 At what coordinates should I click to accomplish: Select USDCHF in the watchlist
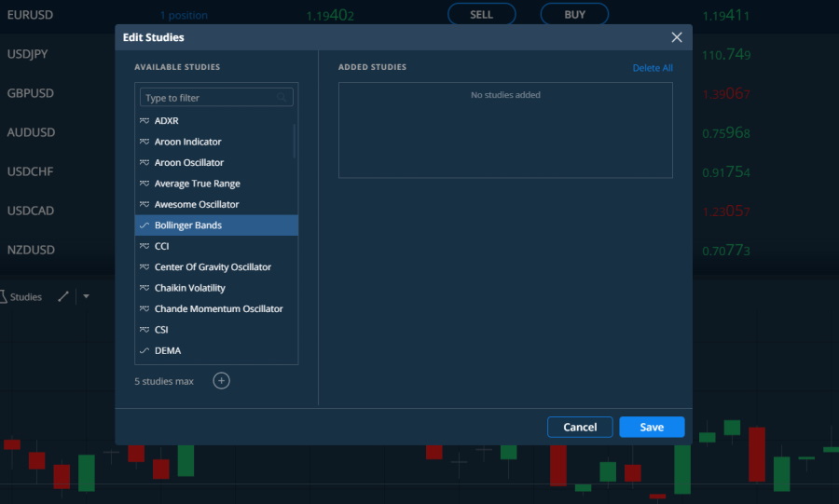click(x=30, y=171)
